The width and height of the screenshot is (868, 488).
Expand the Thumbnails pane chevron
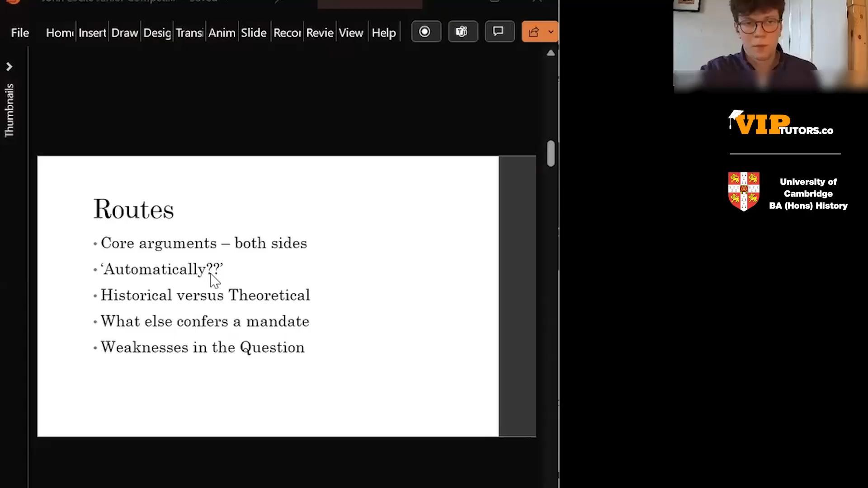coord(9,67)
